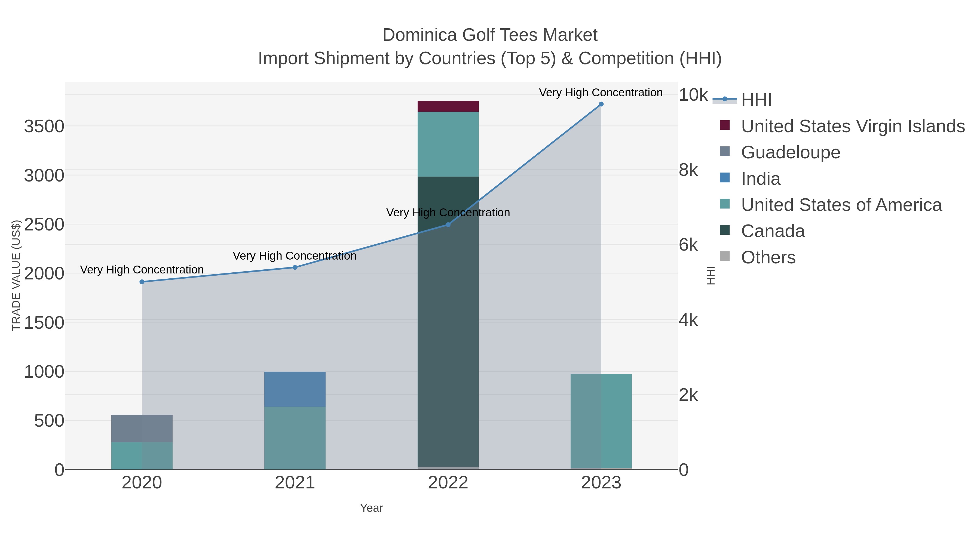The width and height of the screenshot is (980, 551).
Task: Click the teal USA legend swatch
Action: click(x=725, y=204)
